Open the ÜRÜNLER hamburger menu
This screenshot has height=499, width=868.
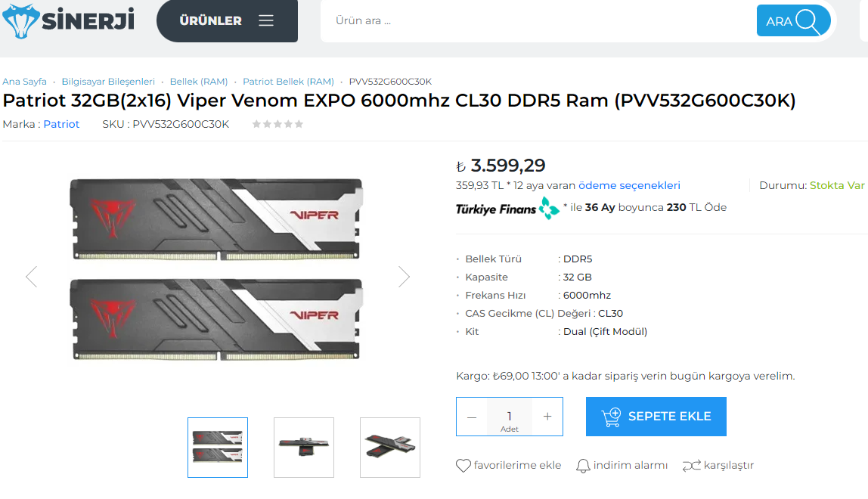(227, 20)
